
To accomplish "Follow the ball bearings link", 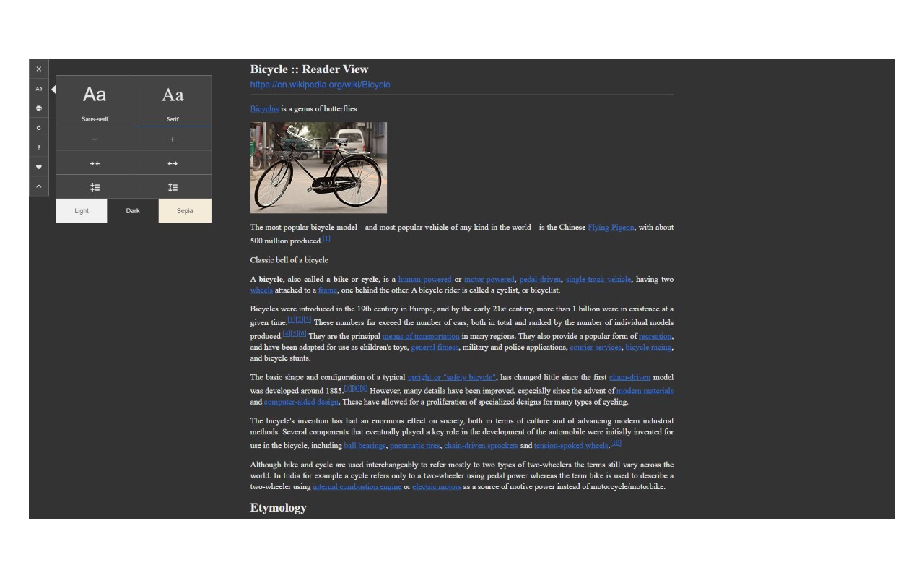I will [365, 447].
